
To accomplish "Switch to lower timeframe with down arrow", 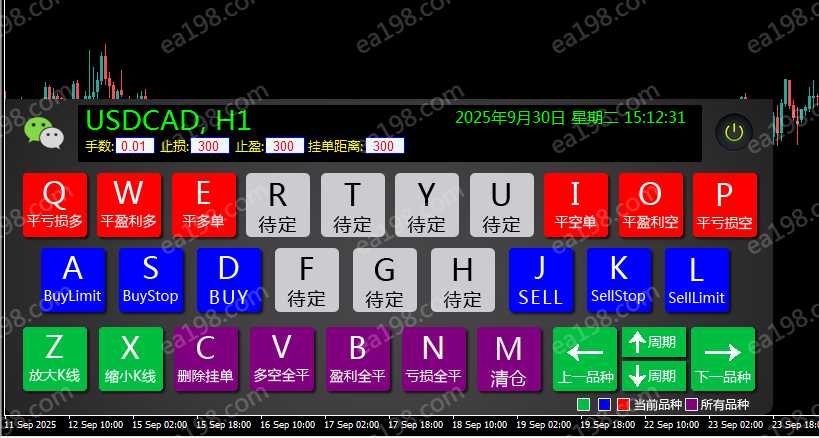I will pos(653,376).
